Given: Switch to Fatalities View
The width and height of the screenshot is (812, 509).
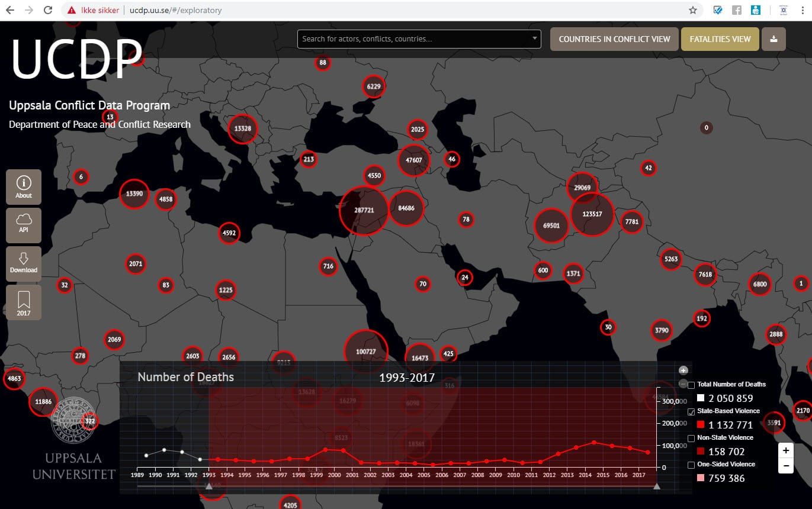Looking at the screenshot, I should (x=720, y=39).
